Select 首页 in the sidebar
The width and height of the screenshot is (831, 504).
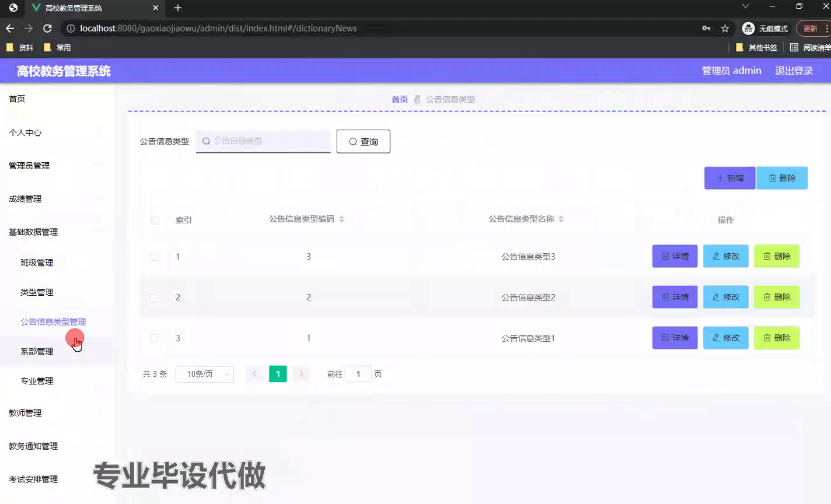(x=56, y=99)
